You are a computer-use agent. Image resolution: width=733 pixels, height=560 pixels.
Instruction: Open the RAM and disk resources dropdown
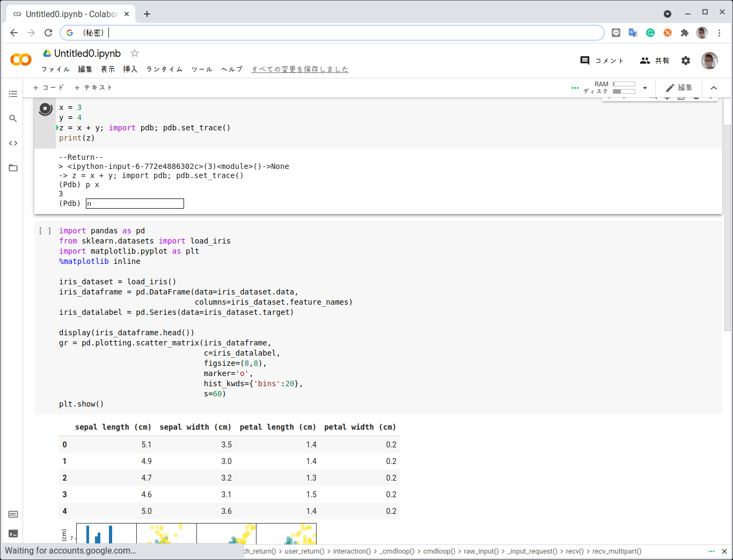[644, 87]
